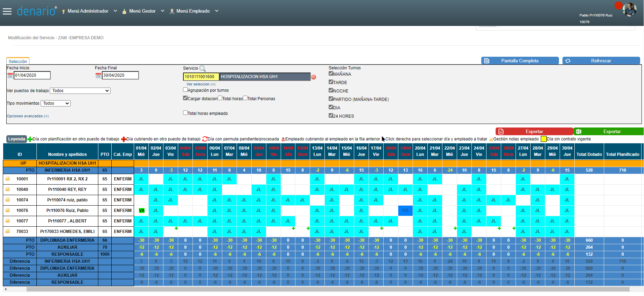
Task: Click the Fecha Inicio calendar icon
Action: click(x=10, y=75)
